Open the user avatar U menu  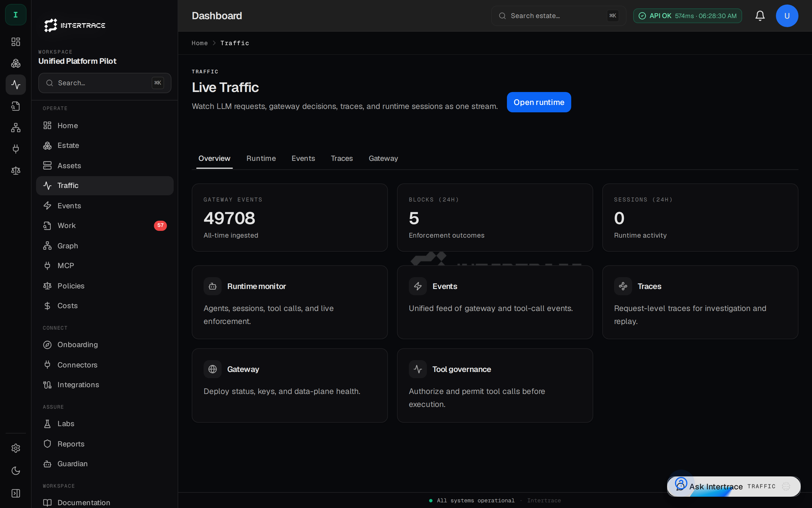point(787,16)
